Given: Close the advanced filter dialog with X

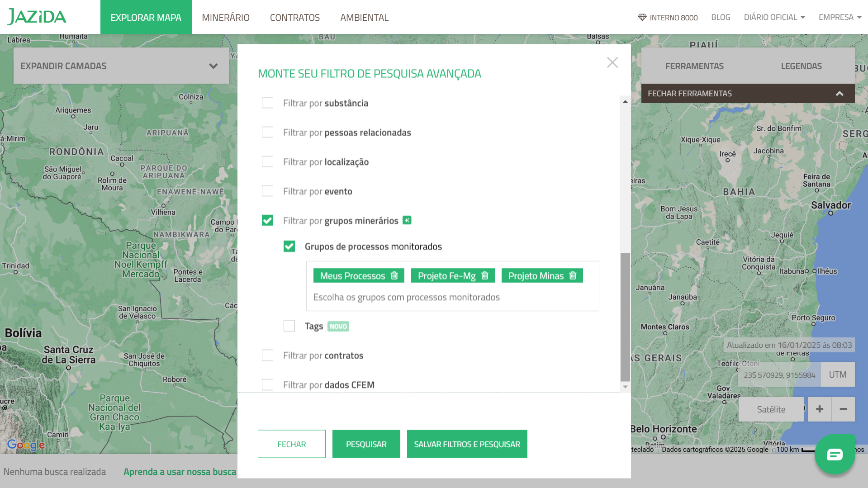Looking at the screenshot, I should click(x=612, y=62).
